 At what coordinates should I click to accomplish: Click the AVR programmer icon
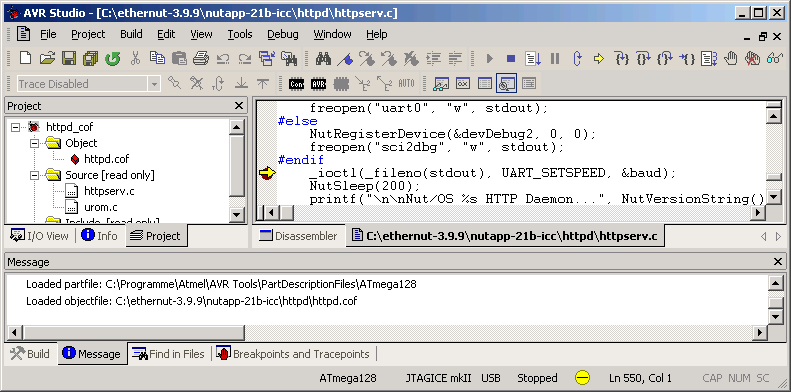coord(318,84)
